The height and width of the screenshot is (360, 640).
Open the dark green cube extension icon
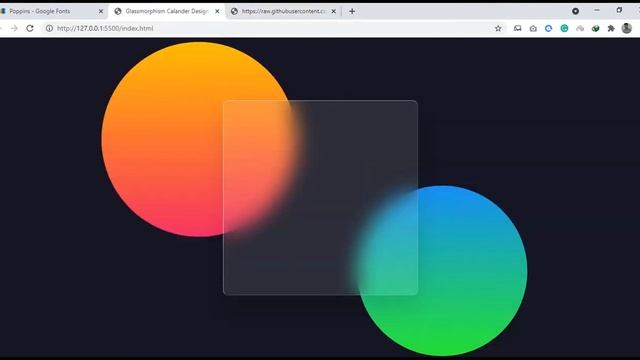596,28
